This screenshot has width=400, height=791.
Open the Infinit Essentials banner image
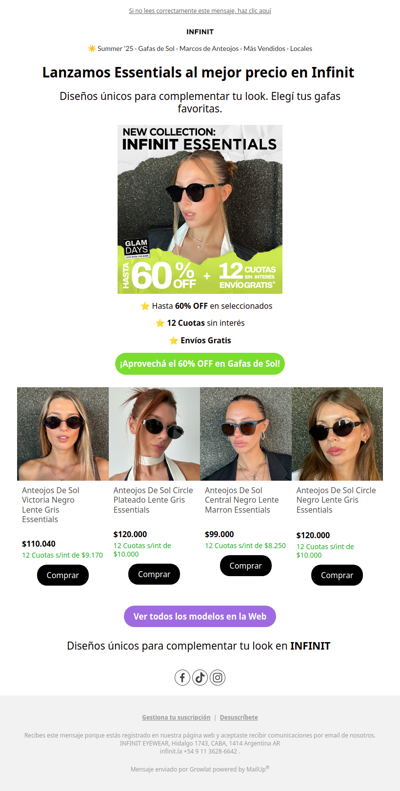(x=200, y=209)
